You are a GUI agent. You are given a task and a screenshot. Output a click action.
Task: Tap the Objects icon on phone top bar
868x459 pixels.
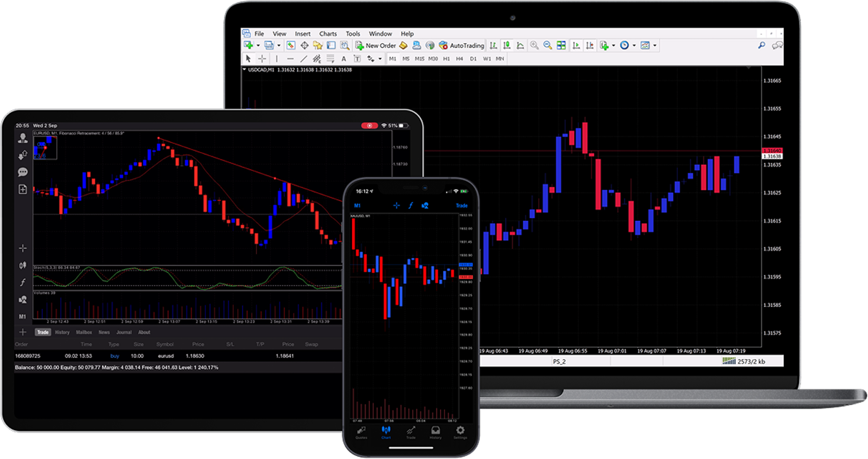(426, 205)
